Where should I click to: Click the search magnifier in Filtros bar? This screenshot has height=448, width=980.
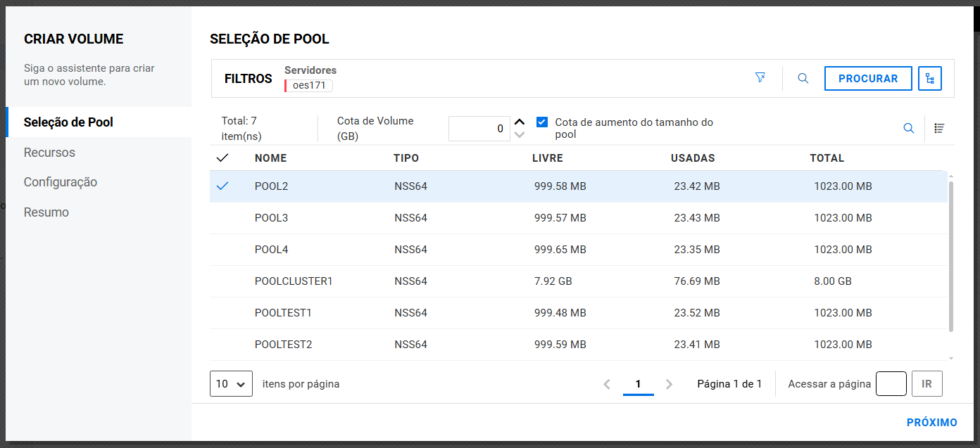(x=803, y=79)
